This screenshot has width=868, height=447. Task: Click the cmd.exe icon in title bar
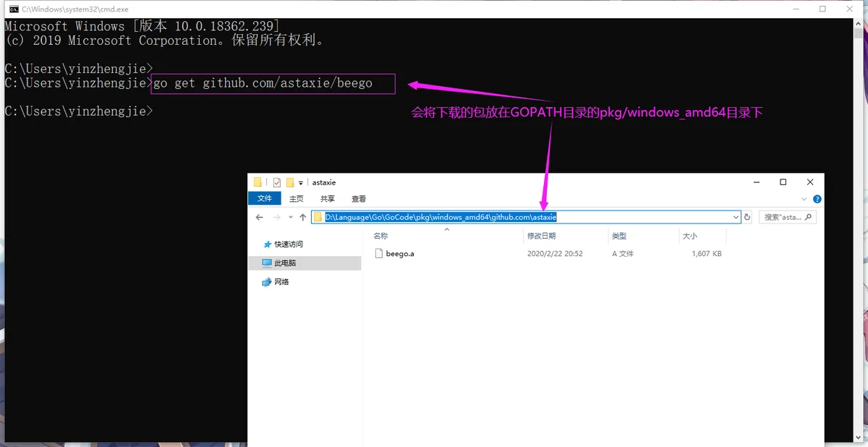[14, 9]
